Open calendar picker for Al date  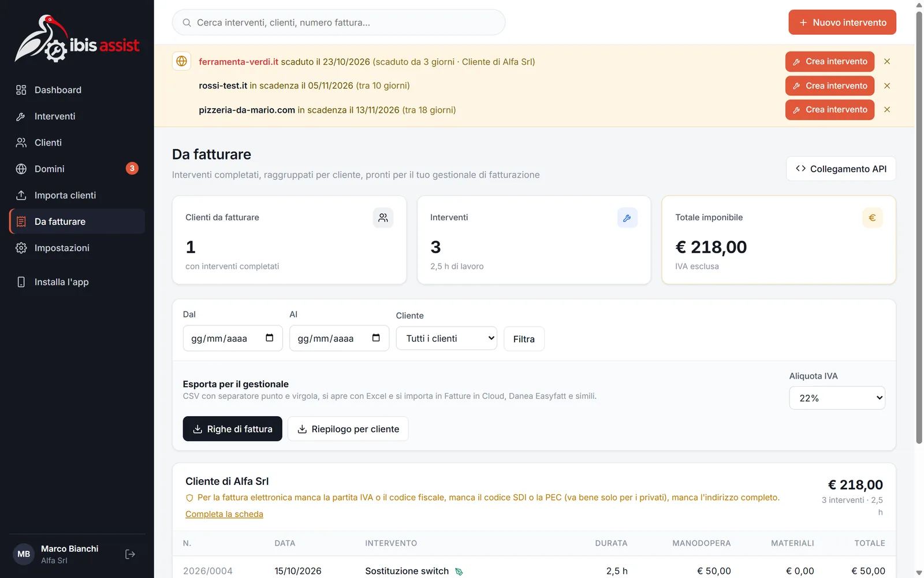point(376,338)
